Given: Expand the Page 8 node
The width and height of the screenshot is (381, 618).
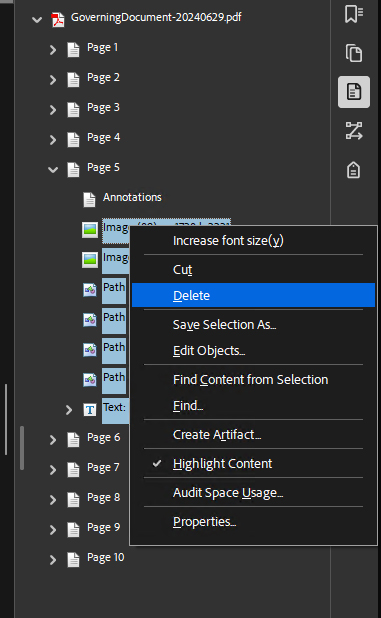Looking at the screenshot, I should [53, 500].
